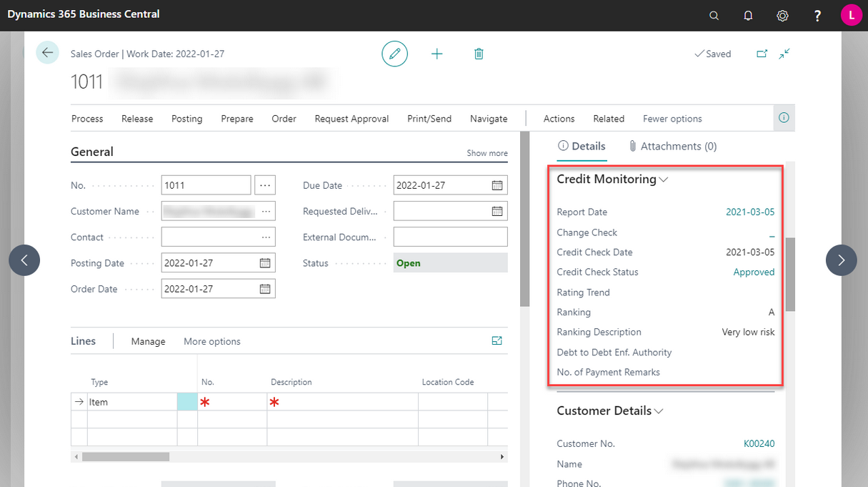This screenshot has height=487, width=868.
Task: Collapse the page with shrink arrows icon
Action: point(784,54)
